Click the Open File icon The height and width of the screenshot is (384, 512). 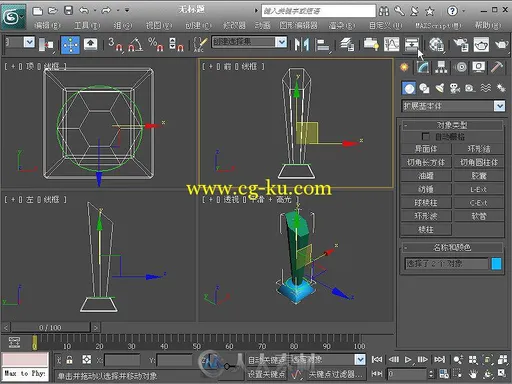tap(53, 11)
